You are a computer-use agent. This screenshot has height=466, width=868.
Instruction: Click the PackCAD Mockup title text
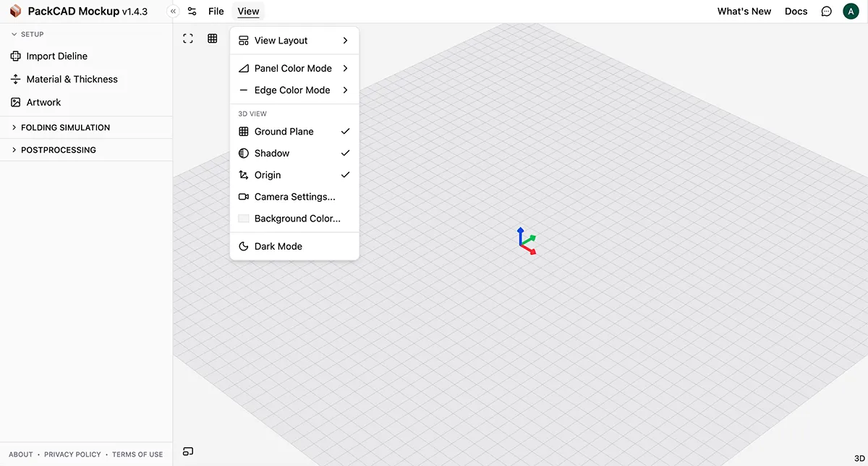[x=73, y=12]
